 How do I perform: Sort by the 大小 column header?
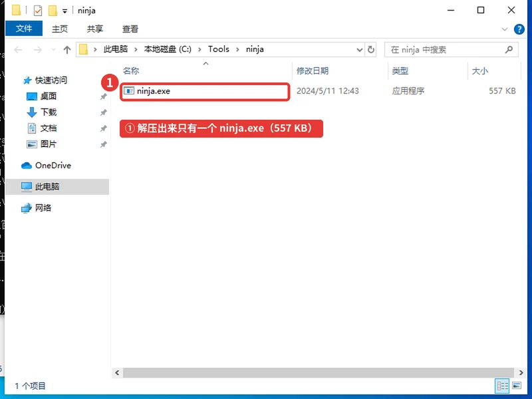click(479, 70)
